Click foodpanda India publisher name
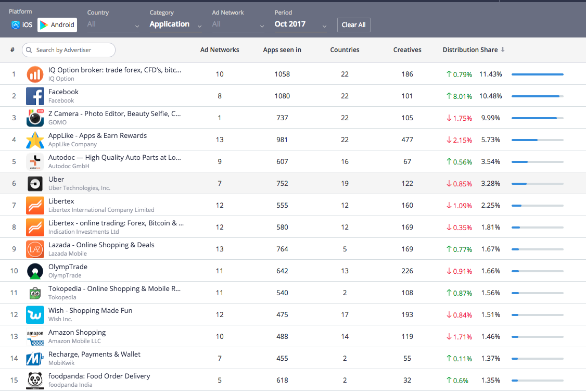Screen dimensions: 586x392 pyautogui.click(x=70, y=385)
